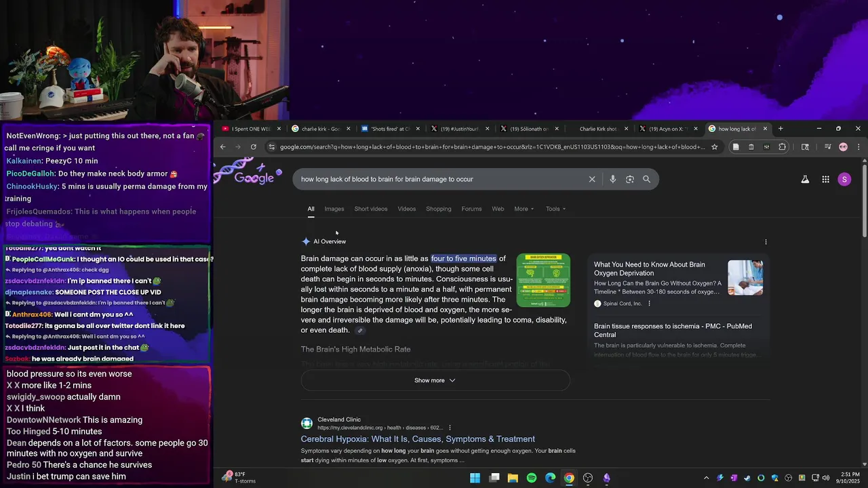Go back to the previous page
868x488 pixels.
point(222,146)
